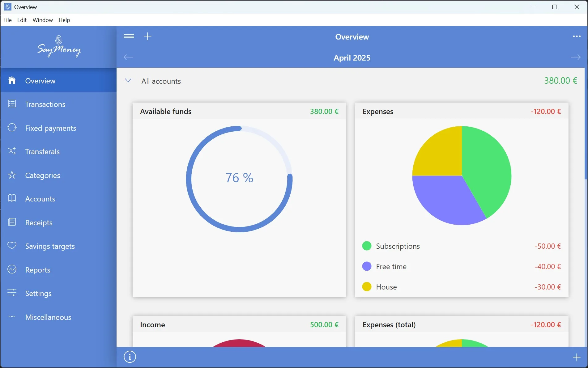Add new entry with top plus icon

[148, 36]
